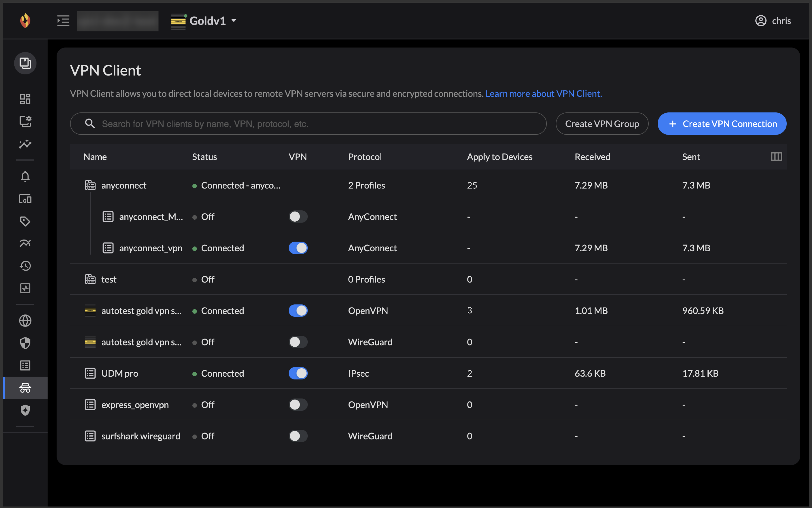Open the chris user account menu
Image resolution: width=812 pixels, height=508 pixels.
coord(773,21)
